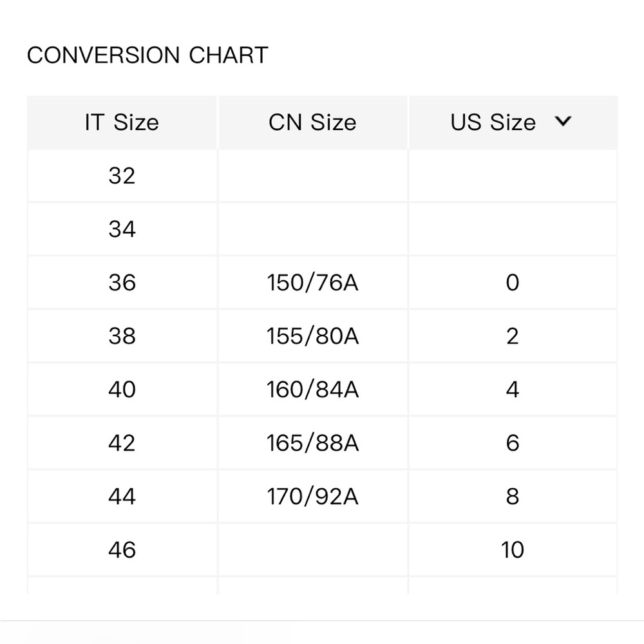Image resolution: width=644 pixels, height=644 pixels.
Task: Click CN size 160/84A
Action: click(x=312, y=390)
